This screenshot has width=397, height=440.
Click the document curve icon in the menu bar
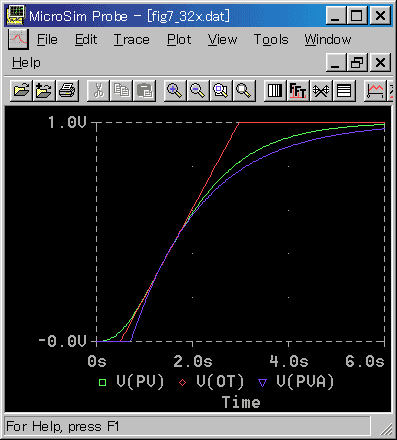coord(18,39)
